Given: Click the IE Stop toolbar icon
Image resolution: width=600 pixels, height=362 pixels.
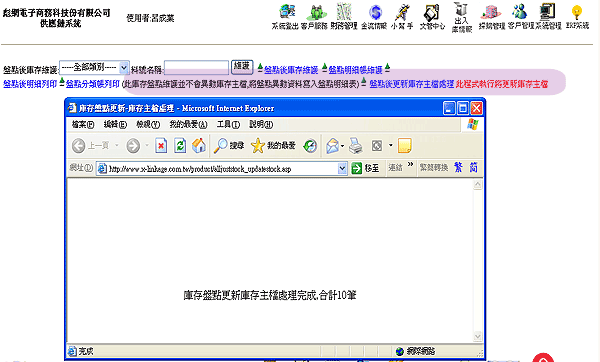Looking at the screenshot, I should click(x=161, y=146).
